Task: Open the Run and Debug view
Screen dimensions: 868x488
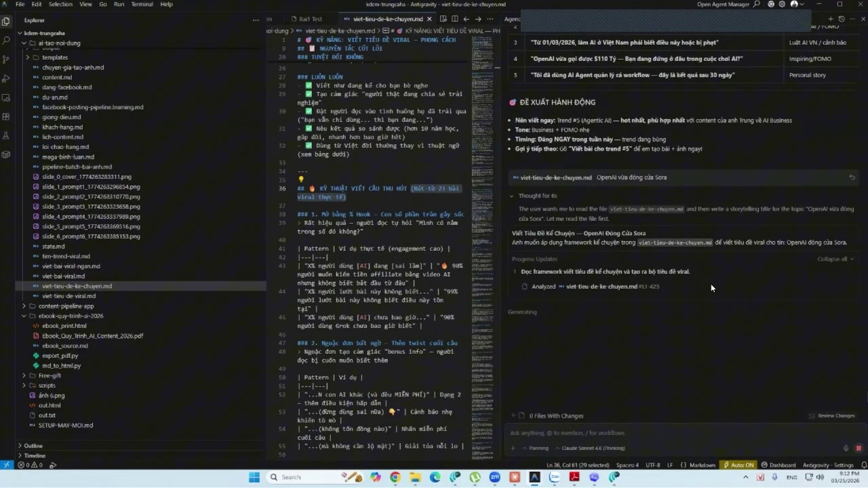Action: tap(6, 79)
